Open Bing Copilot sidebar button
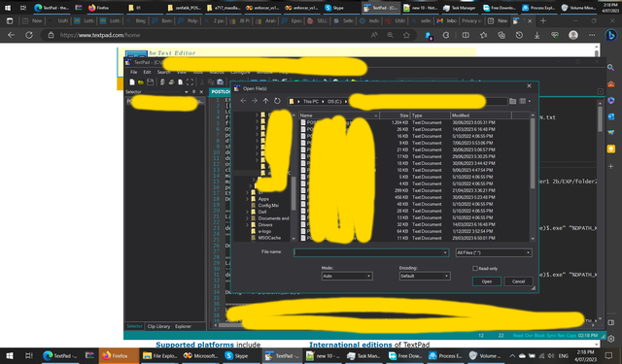This screenshot has height=364, width=622. click(x=611, y=35)
